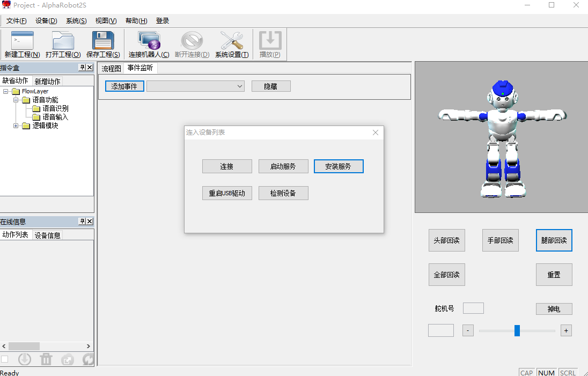Click the scrollbar left arrow in action list
Image resolution: width=588 pixels, height=376 pixels.
pos(4,346)
